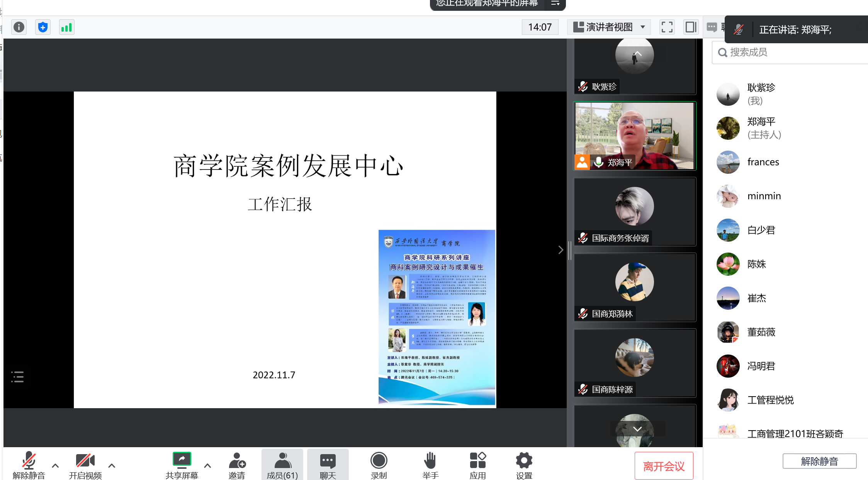The width and height of the screenshot is (868, 480).
Task: Toggle the side panel layout icon
Action: click(x=691, y=27)
